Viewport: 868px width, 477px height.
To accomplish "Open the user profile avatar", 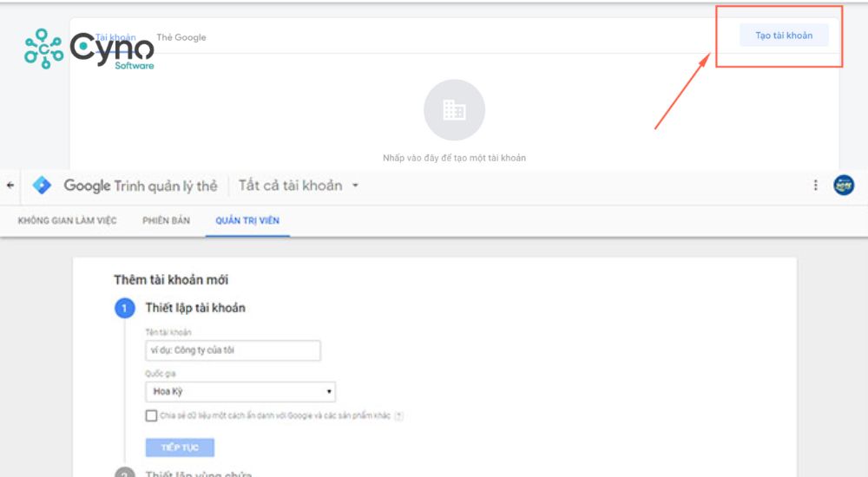I will pyautogui.click(x=843, y=186).
